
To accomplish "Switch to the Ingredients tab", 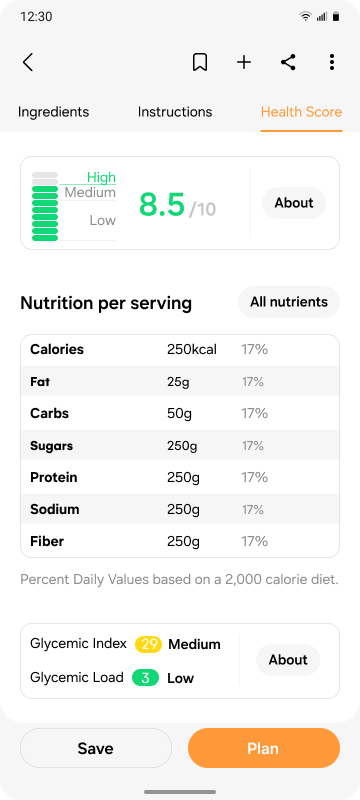I will click(54, 112).
